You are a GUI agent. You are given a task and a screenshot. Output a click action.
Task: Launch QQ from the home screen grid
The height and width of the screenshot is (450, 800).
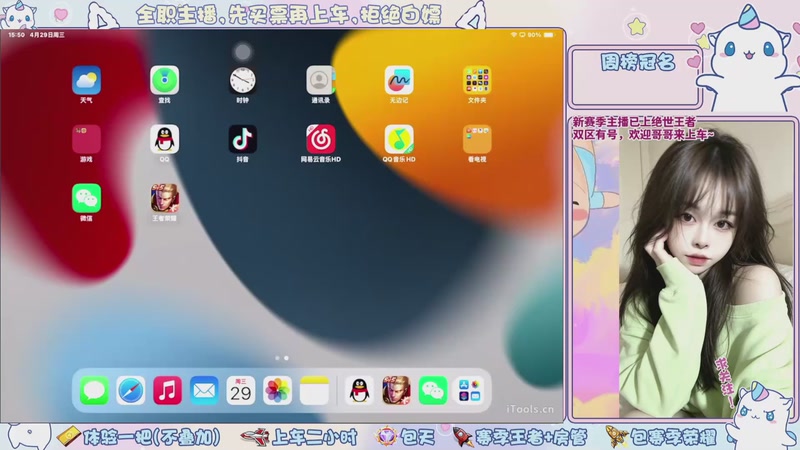coord(164,139)
